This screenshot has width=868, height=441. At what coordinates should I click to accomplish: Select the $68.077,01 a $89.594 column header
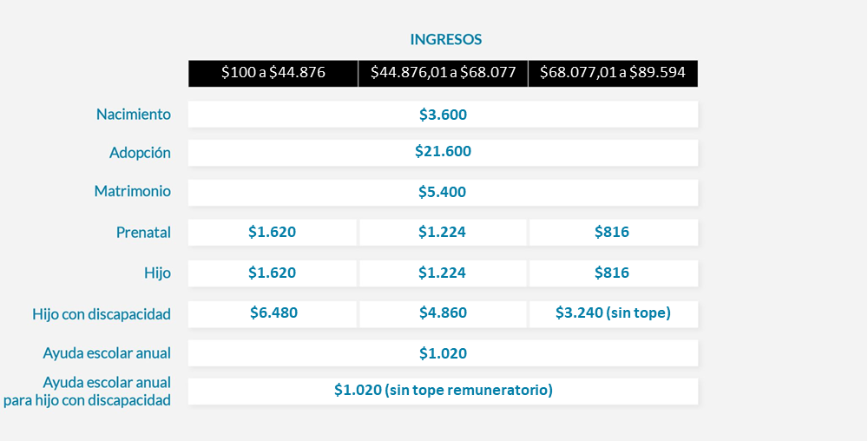point(613,73)
